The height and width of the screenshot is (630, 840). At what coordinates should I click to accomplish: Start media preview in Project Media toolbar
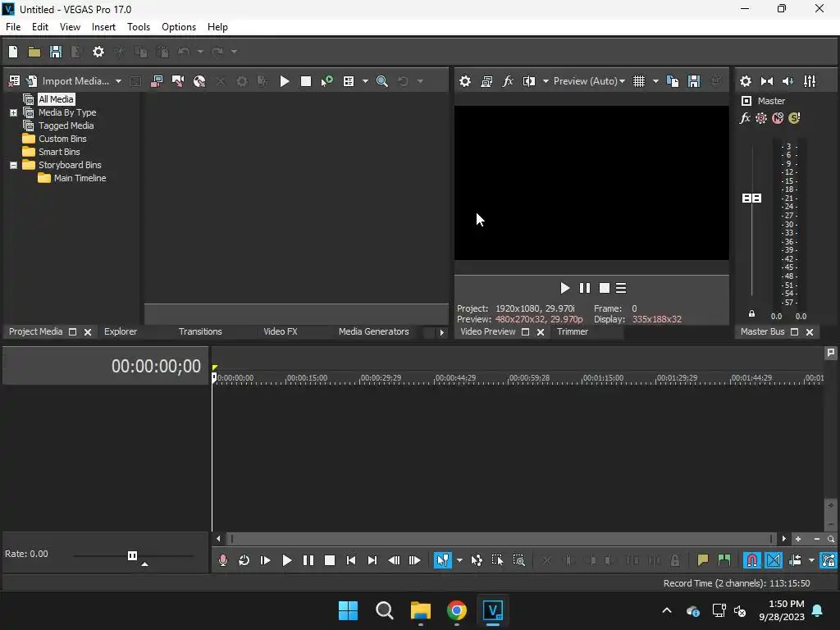coord(285,81)
